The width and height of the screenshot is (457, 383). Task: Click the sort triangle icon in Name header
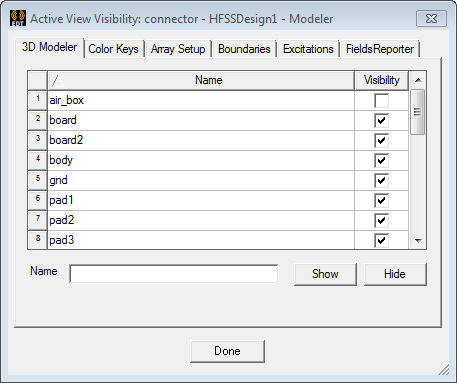[57, 80]
